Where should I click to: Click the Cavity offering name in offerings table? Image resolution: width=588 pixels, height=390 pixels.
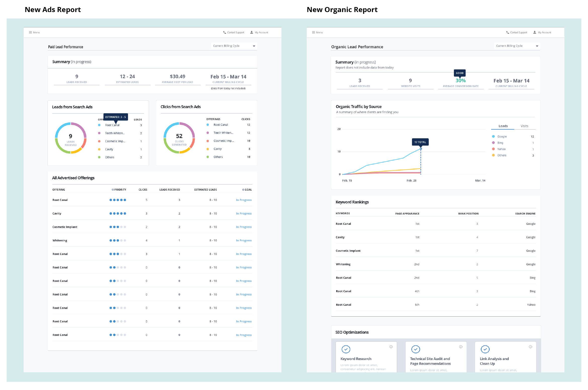[x=57, y=213]
